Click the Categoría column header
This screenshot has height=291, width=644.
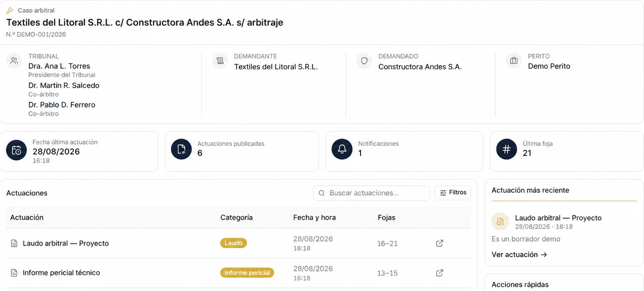pos(236,218)
